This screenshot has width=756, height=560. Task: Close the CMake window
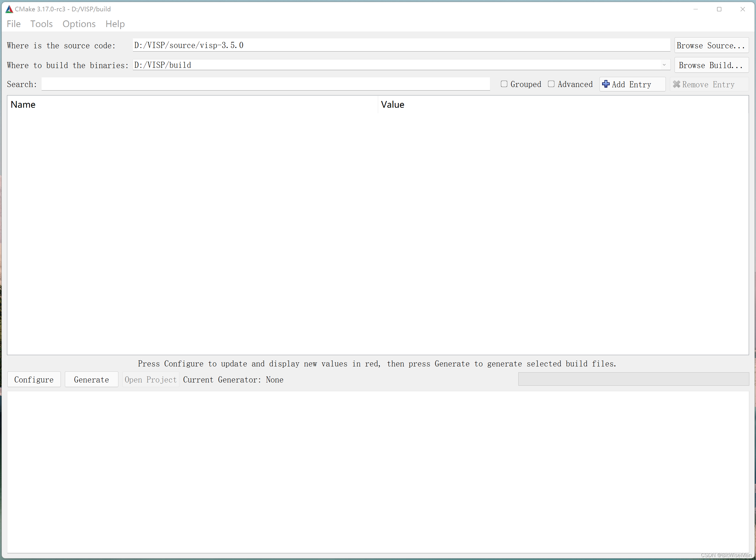(742, 9)
